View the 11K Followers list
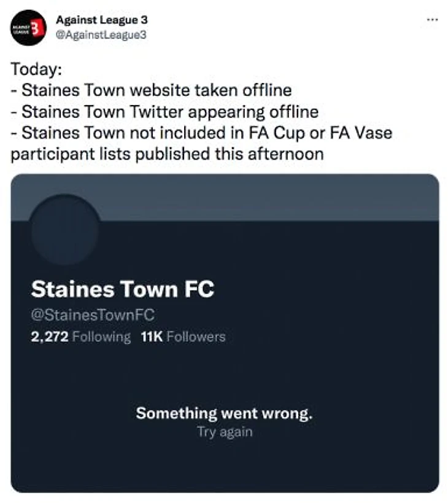Image resolution: width=448 pixels, height=503 pixels. point(183,337)
